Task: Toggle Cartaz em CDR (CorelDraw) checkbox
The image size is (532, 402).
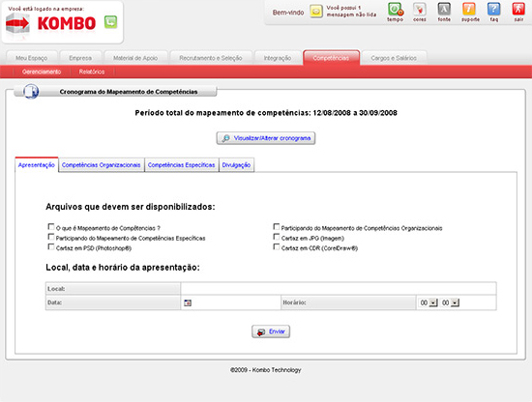Action: pos(277,246)
